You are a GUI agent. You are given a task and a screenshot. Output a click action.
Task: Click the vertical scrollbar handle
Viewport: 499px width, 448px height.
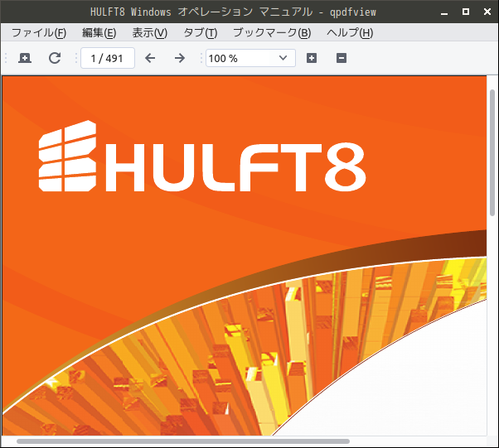492,153
